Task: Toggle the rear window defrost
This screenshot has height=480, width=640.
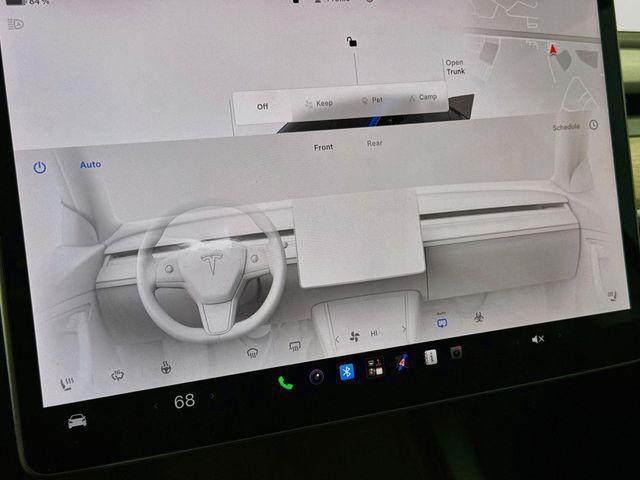Action: tap(295, 347)
